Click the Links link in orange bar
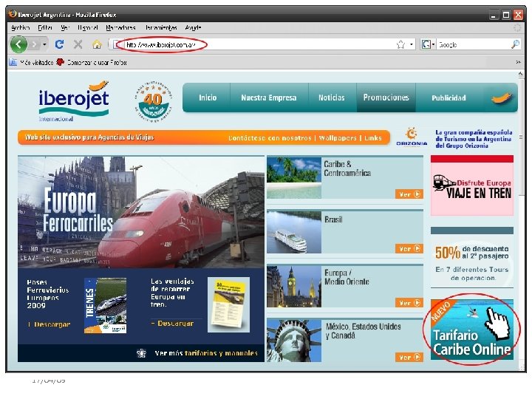Viewport: 532px width, 399px height. tap(373, 137)
